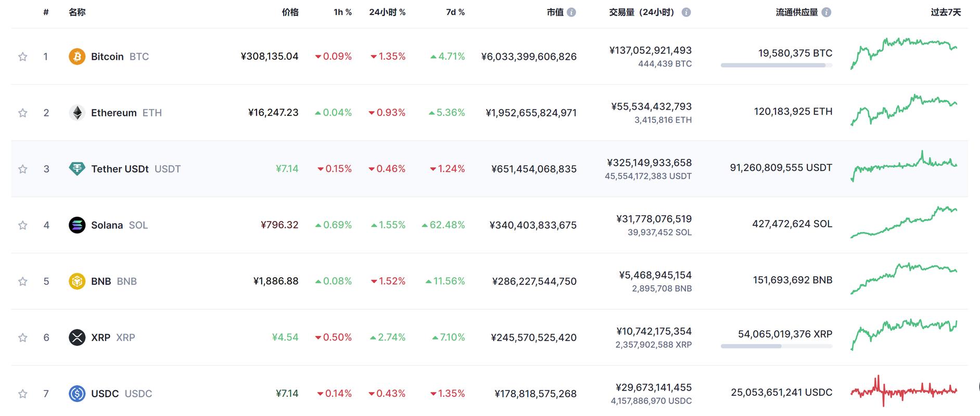Show circulating supply info icon
Image resolution: width=980 pixels, height=416 pixels.
coord(826,12)
